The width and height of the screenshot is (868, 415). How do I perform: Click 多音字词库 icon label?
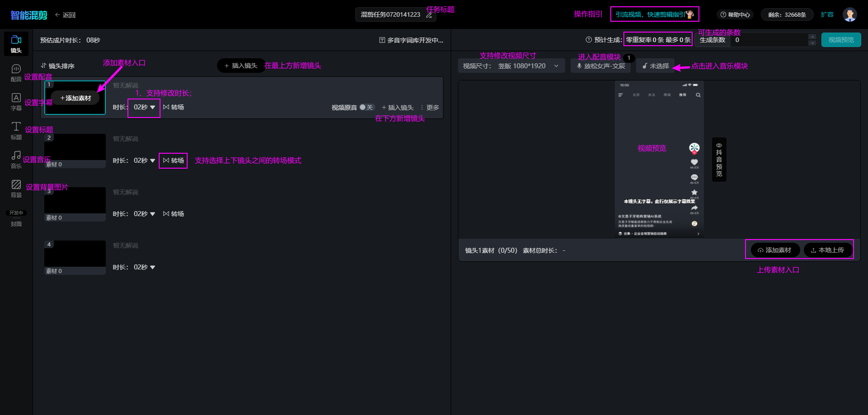(411, 40)
